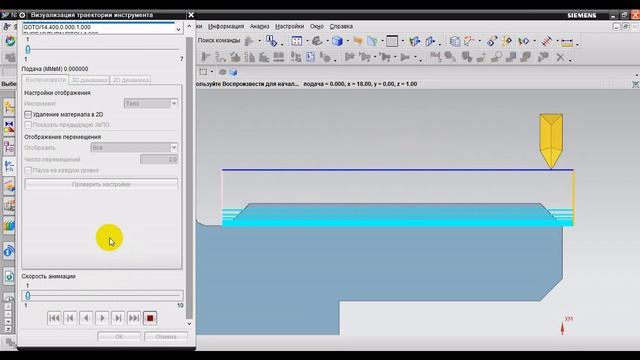Click the animation speed slider handle
This screenshot has width=640, height=360.
(28, 296)
